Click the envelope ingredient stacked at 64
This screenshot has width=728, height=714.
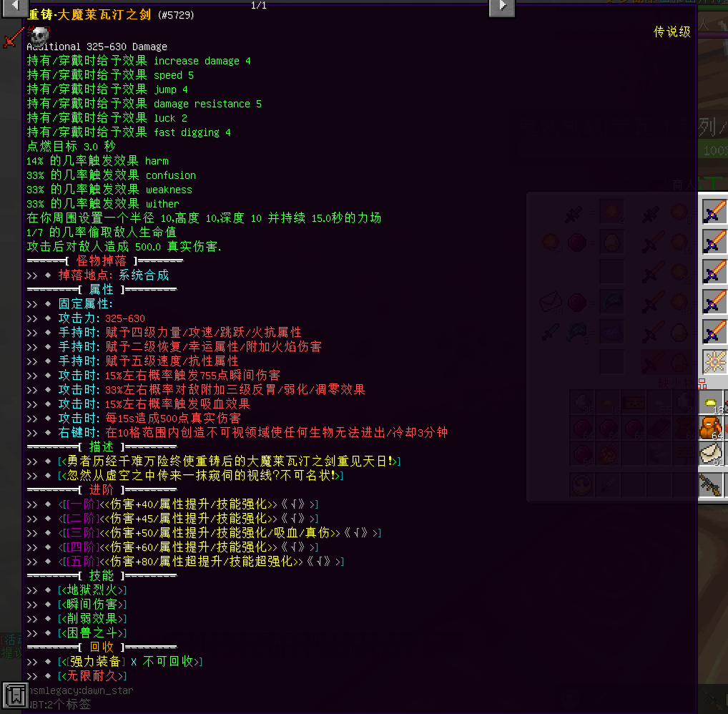point(550,300)
